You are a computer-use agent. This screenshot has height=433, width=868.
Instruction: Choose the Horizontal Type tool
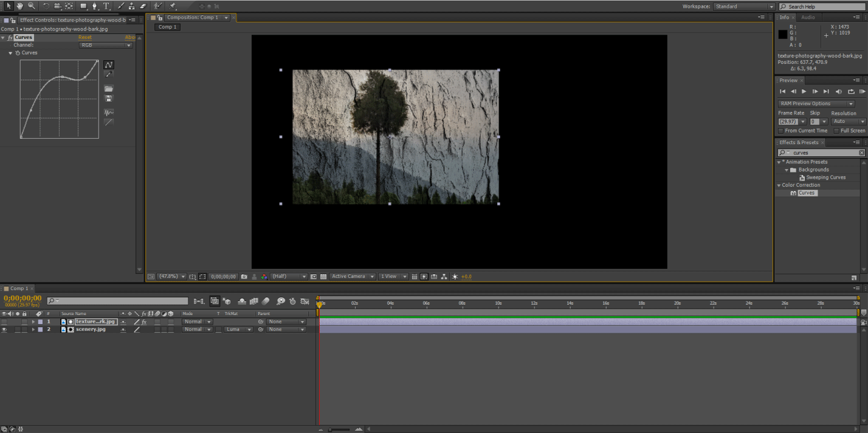pyautogui.click(x=106, y=6)
